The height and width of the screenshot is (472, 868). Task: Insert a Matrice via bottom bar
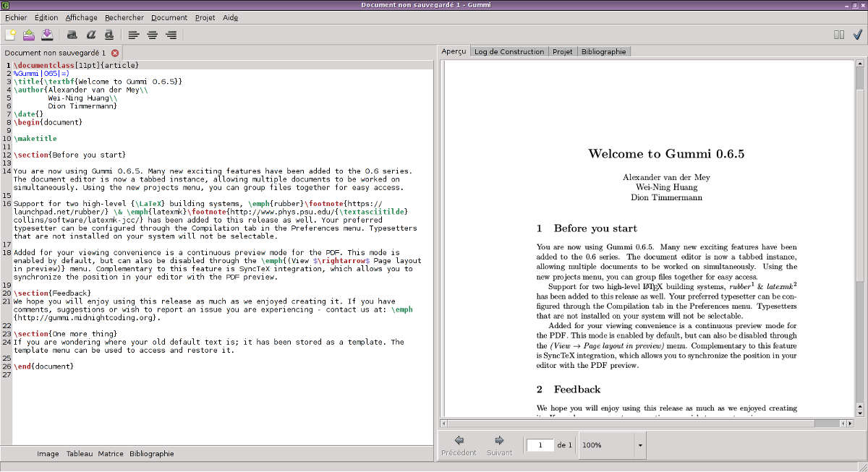(x=111, y=454)
